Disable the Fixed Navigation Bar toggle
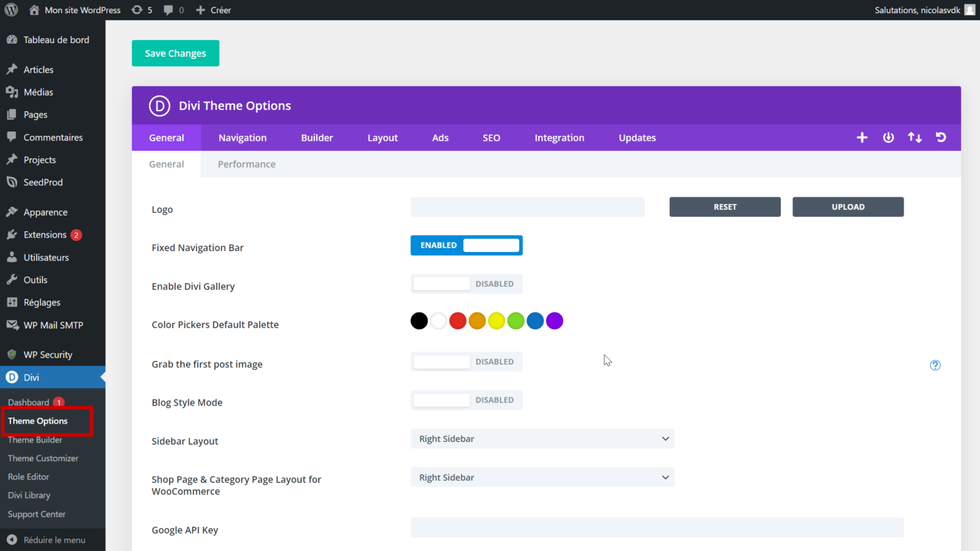980x551 pixels. [466, 245]
